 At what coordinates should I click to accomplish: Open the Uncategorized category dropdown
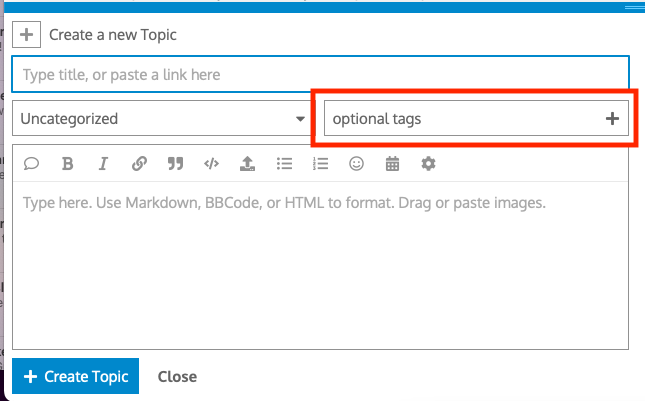click(x=163, y=119)
